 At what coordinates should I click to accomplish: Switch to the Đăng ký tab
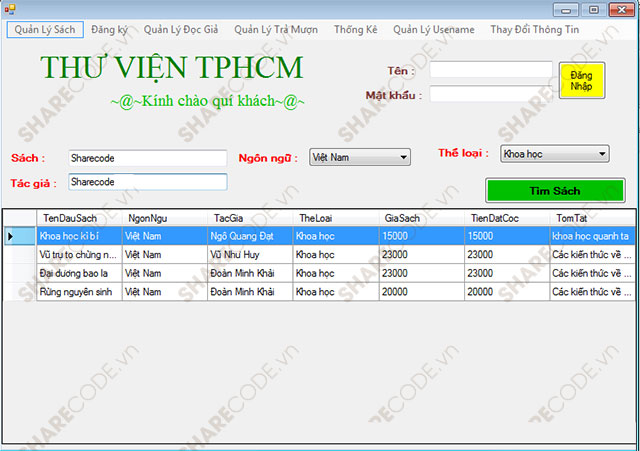pyautogui.click(x=109, y=30)
